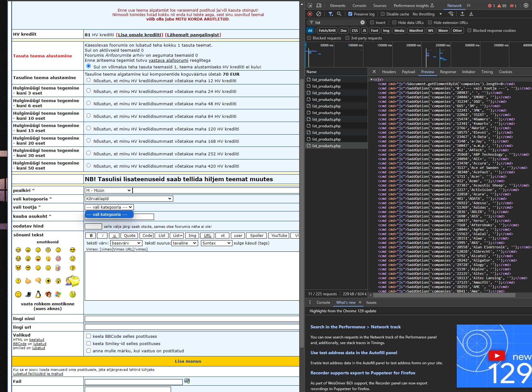Open network conditions wifi icon
Screen dimensions: 532x392
coord(451,14)
